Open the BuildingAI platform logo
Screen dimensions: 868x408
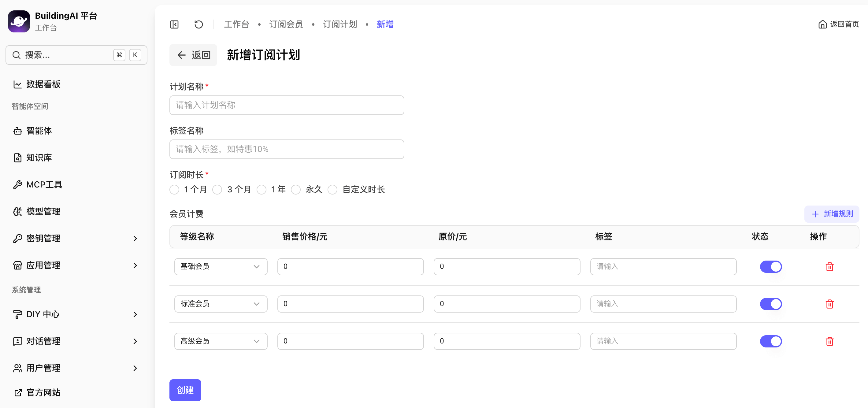coord(19,21)
